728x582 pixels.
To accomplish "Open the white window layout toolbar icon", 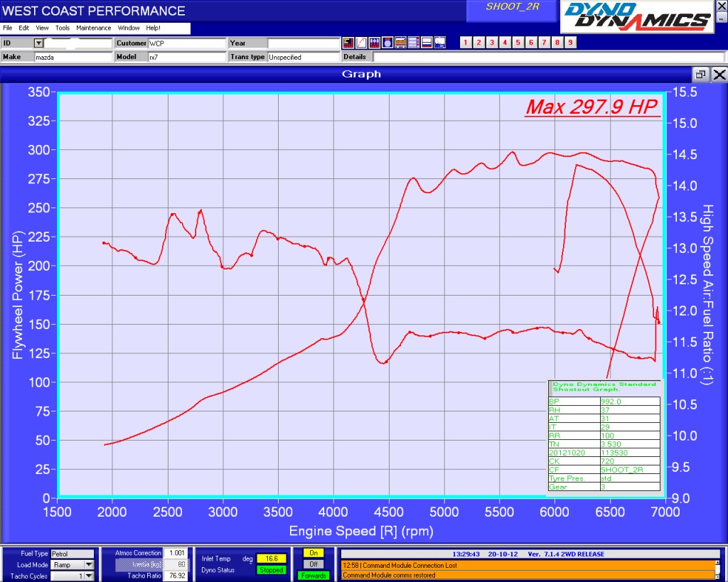I will (427, 43).
